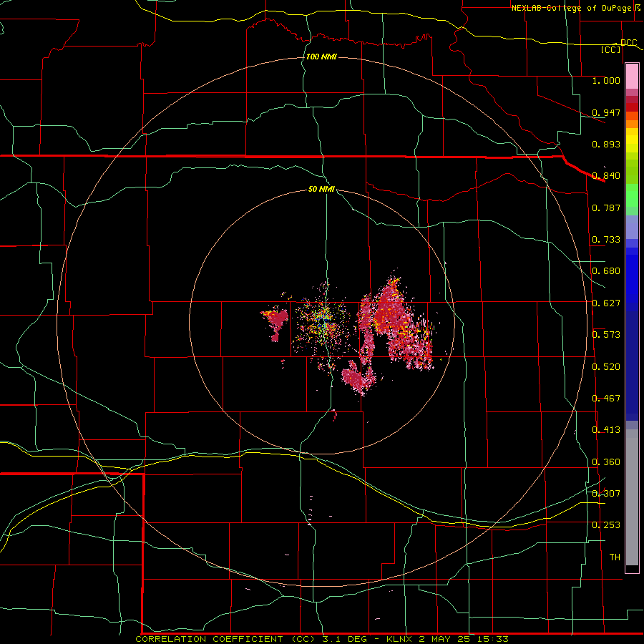Click the 0.733 legend value

(x=606, y=240)
